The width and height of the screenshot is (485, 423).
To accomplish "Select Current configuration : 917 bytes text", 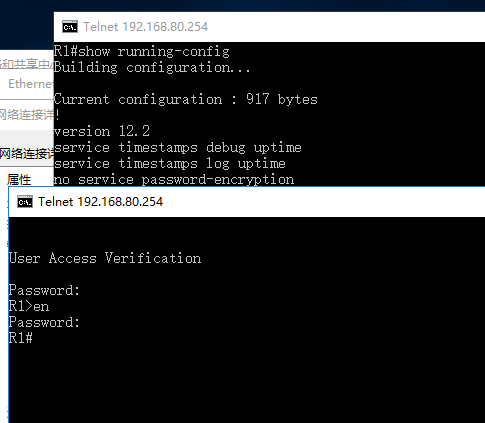I will [x=186, y=99].
